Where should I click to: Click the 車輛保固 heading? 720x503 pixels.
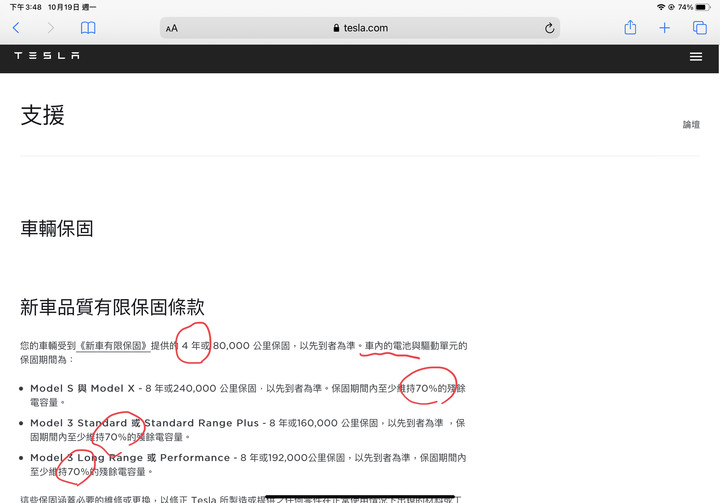(x=57, y=228)
